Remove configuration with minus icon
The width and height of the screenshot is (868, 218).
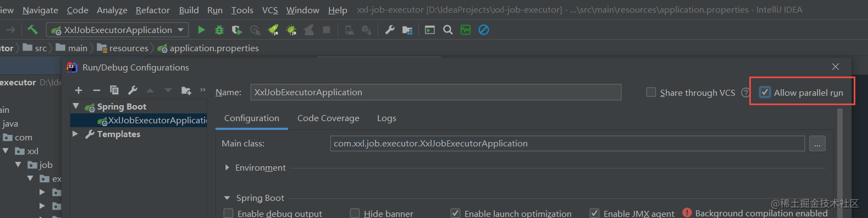[x=97, y=90]
